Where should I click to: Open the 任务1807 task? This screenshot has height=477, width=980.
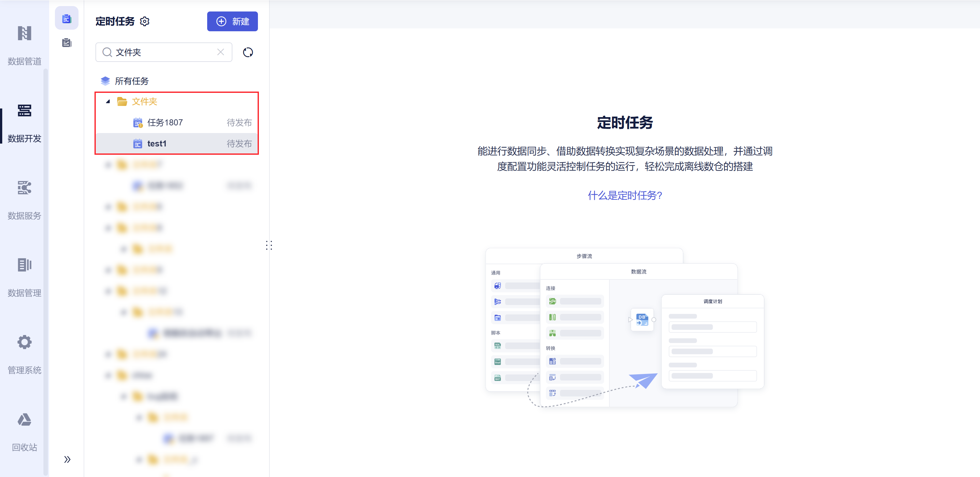point(165,123)
